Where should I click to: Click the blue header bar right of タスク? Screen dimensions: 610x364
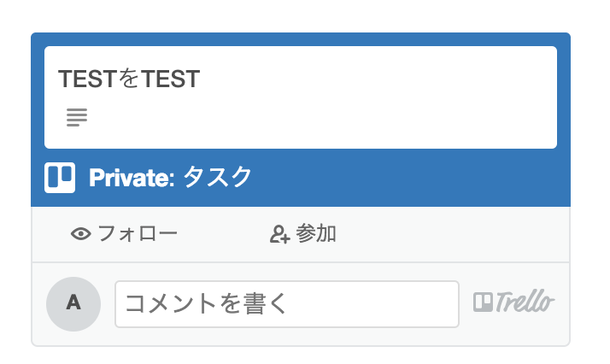pyautogui.click(x=410, y=178)
